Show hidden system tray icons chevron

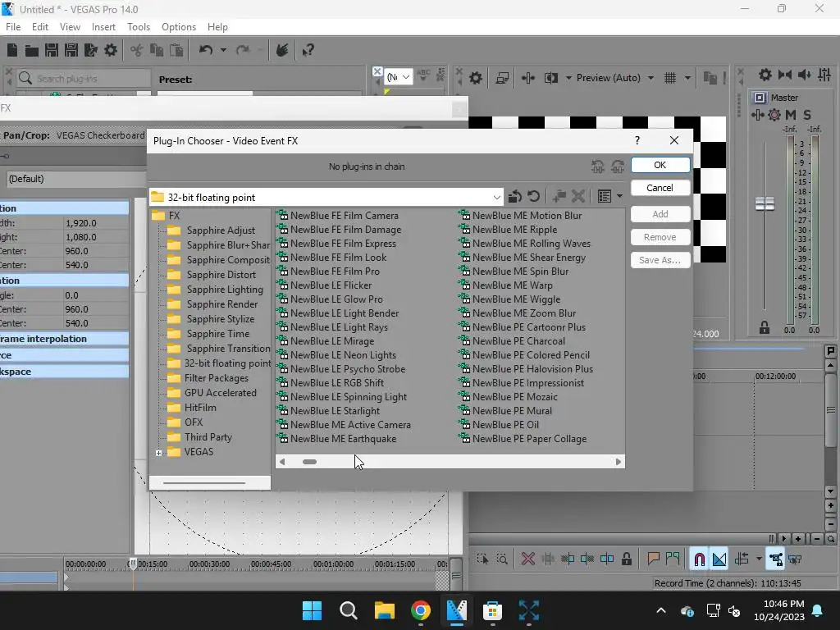pyautogui.click(x=661, y=610)
